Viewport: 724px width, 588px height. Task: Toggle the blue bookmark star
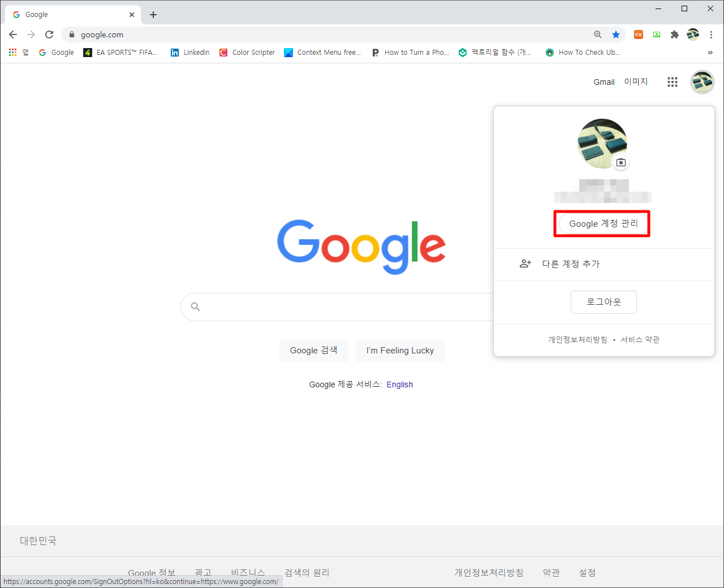pos(616,34)
